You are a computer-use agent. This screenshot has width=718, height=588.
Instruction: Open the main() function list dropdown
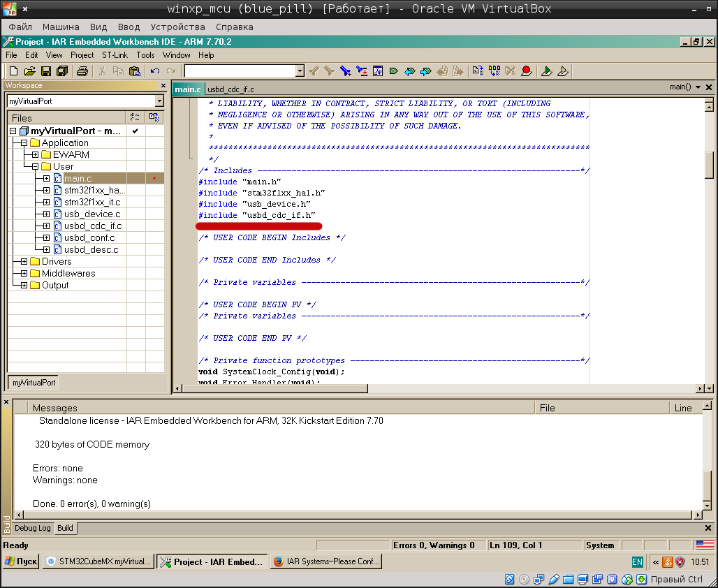point(698,87)
